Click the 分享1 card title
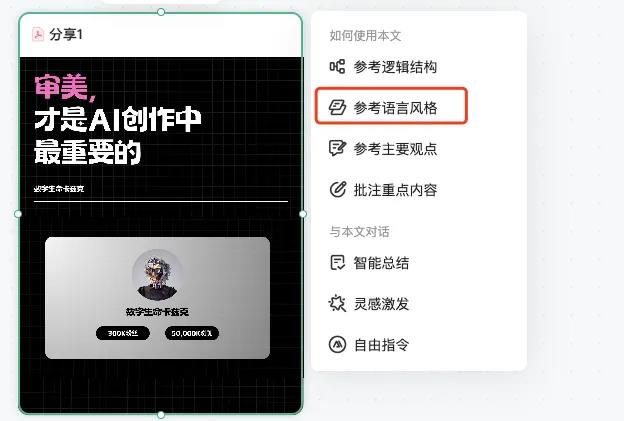The width and height of the screenshot is (624, 421). 66,35
